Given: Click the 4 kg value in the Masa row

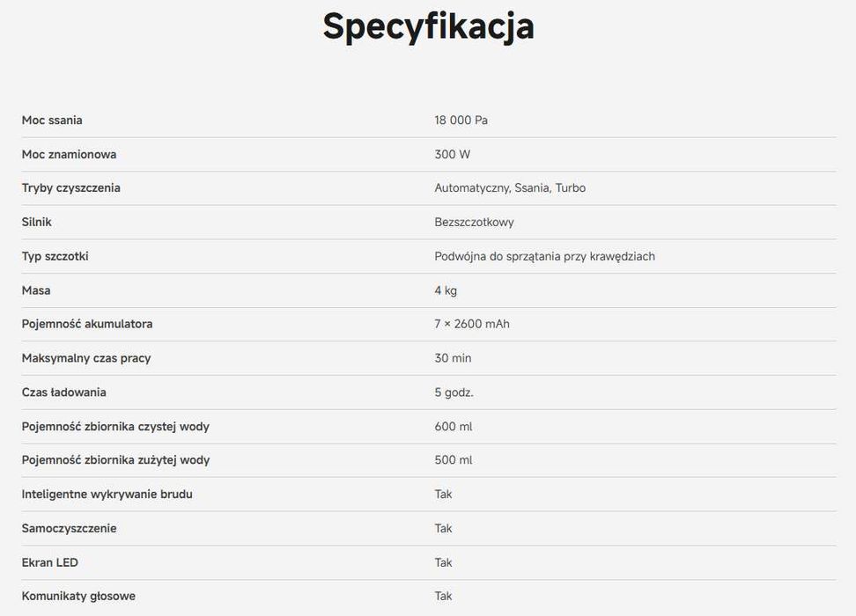Looking at the screenshot, I should click(x=446, y=290).
